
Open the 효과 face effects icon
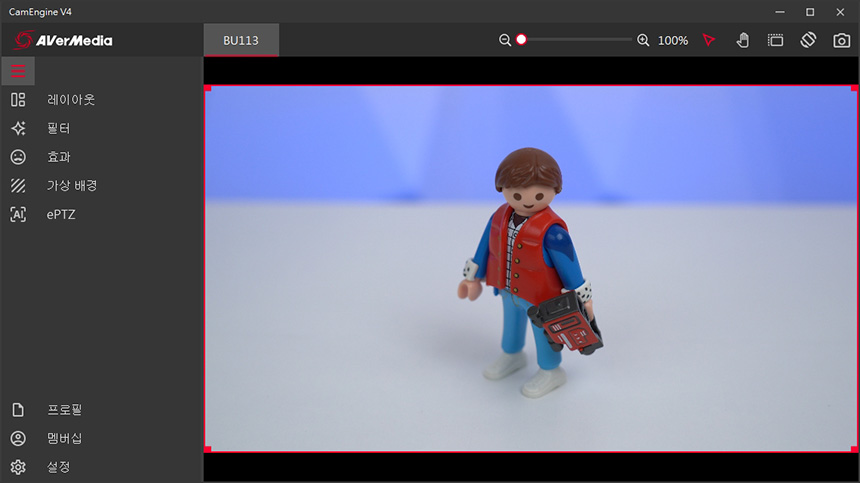point(18,157)
